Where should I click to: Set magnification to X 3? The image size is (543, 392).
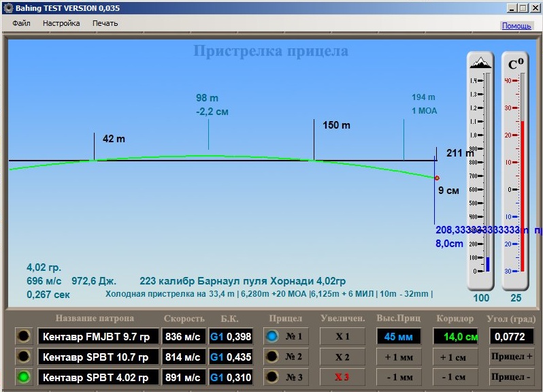click(342, 377)
